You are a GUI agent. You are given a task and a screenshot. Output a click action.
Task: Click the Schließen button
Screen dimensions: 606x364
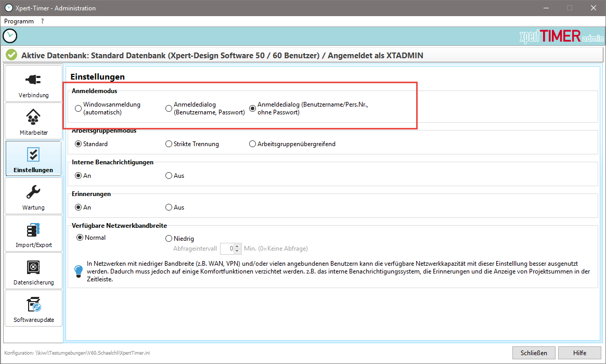pyautogui.click(x=534, y=353)
